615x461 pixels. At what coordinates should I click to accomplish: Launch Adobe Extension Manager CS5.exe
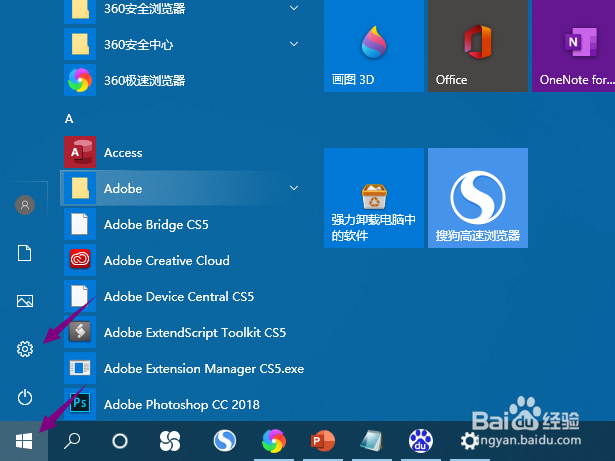click(x=182, y=368)
